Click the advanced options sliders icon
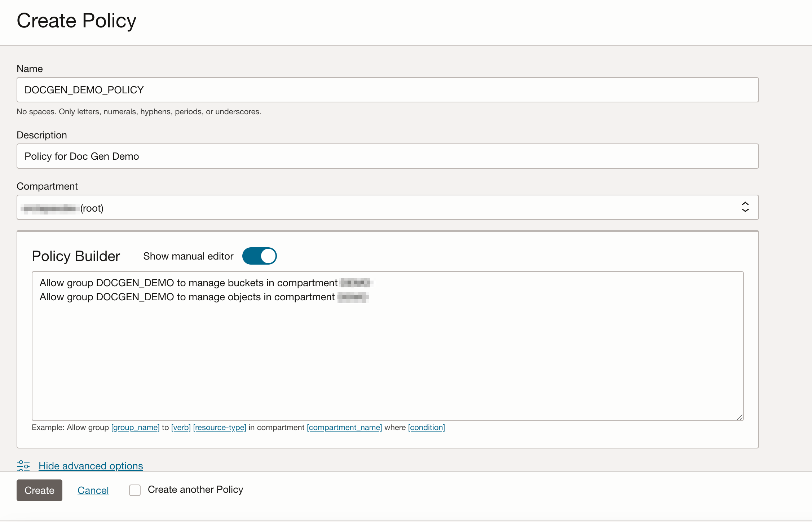 (23, 465)
